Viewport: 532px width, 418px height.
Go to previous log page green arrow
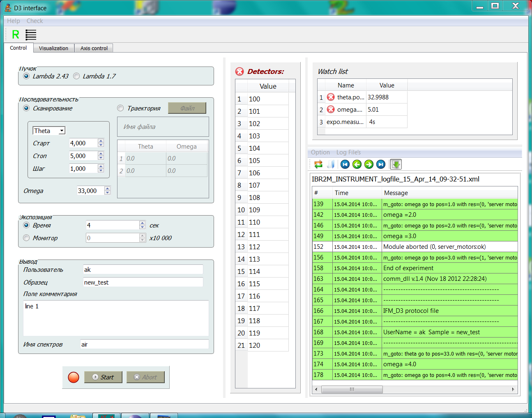tap(357, 165)
